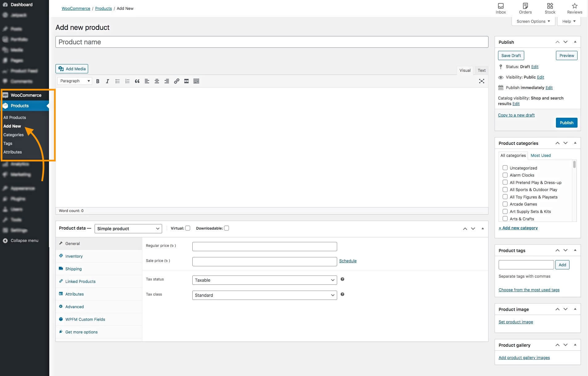Image resolution: width=588 pixels, height=376 pixels.
Task: Click the toolbar toggle icon in the editor
Action: pyautogui.click(x=196, y=81)
